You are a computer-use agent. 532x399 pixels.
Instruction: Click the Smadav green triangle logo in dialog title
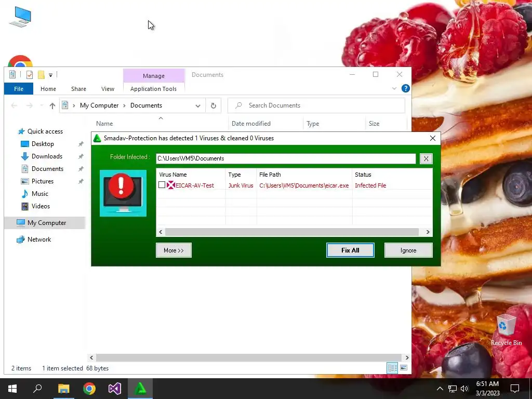tap(97, 138)
